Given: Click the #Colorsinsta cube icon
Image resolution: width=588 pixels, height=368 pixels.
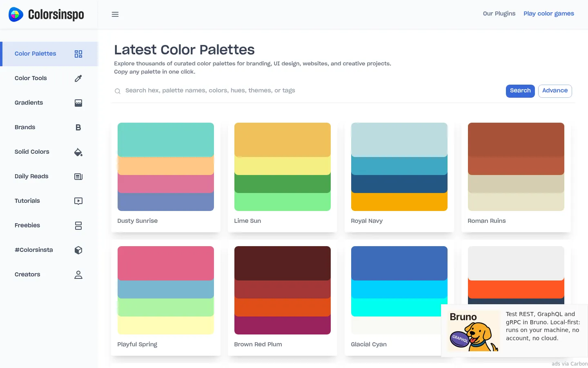Looking at the screenshot, I should coord(78,250).
